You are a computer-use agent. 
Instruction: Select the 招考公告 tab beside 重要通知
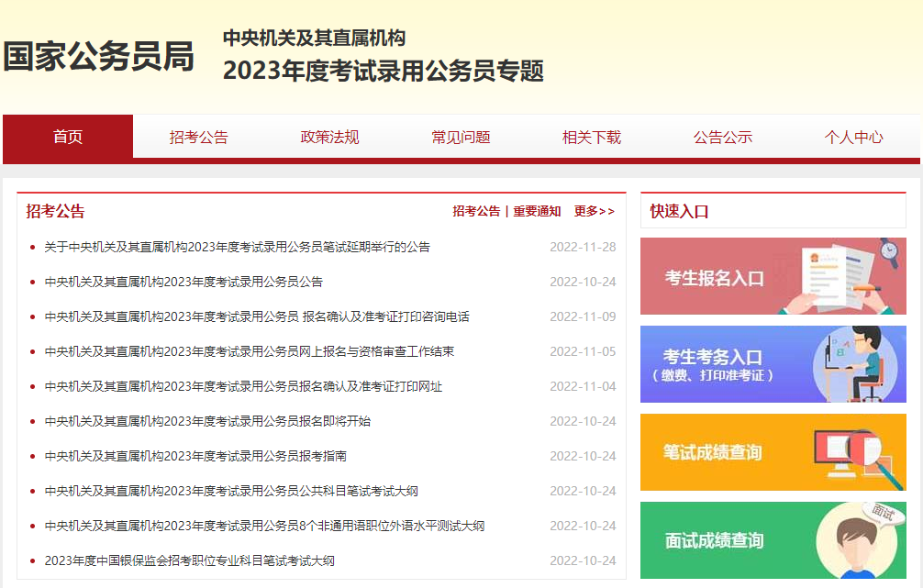click(476, 211)
